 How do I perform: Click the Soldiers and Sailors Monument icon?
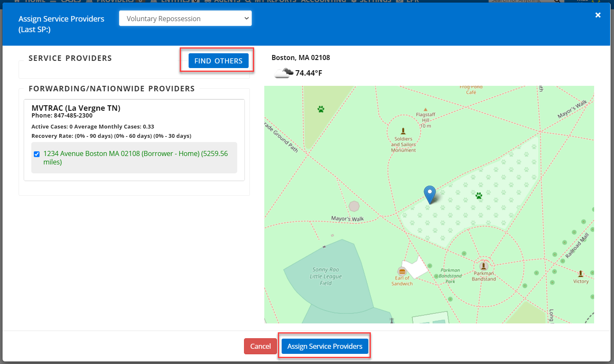[403, 131]
